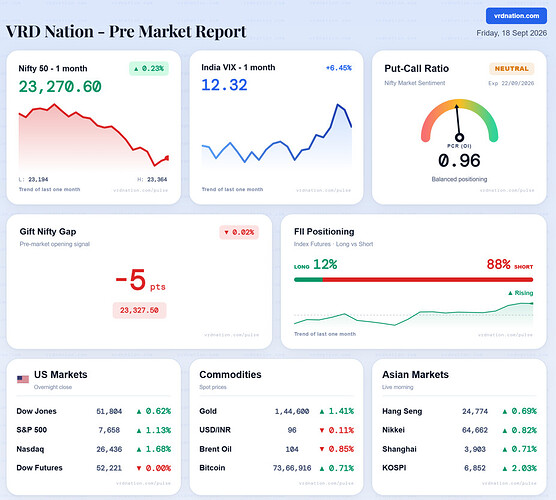Click the FII long-short ratio bar

[x=413, y=280]
